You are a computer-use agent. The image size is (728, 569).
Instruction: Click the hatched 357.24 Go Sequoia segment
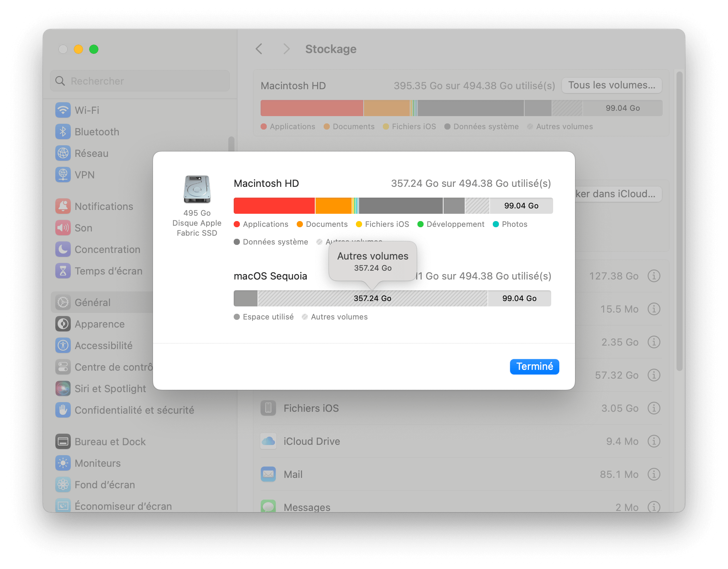(x=372, y=298)
